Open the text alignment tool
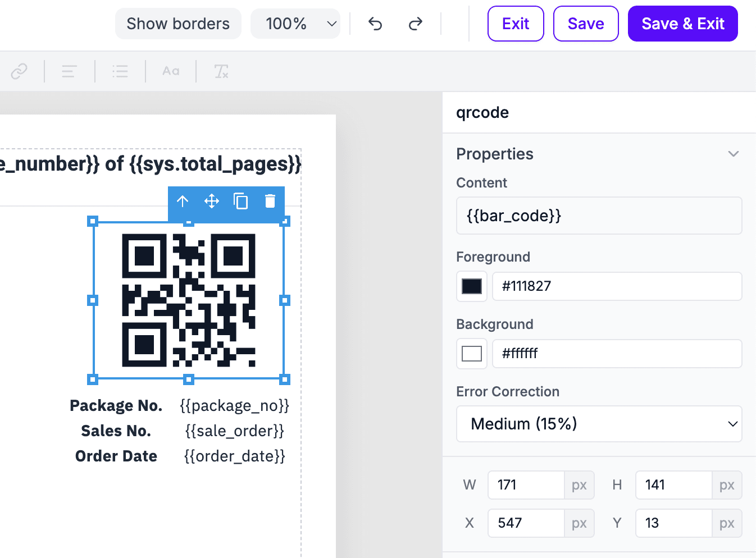 coord(69,71)
